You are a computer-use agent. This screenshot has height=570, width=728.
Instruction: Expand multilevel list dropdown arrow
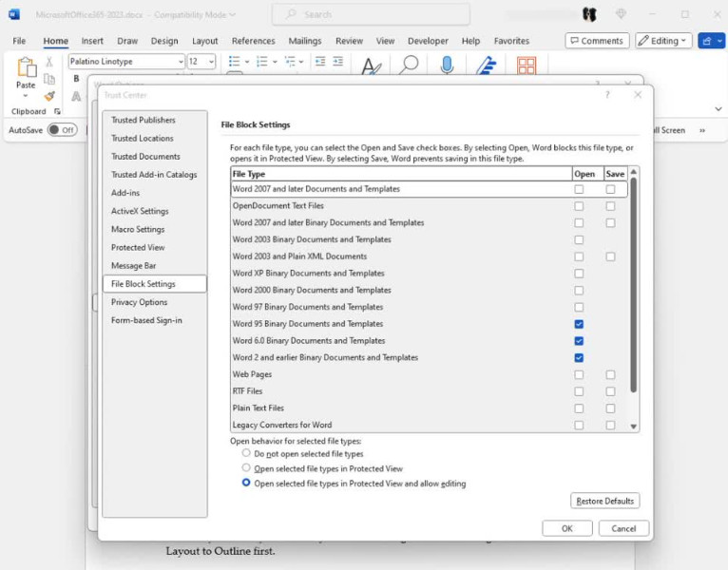[x=301, y=61]
